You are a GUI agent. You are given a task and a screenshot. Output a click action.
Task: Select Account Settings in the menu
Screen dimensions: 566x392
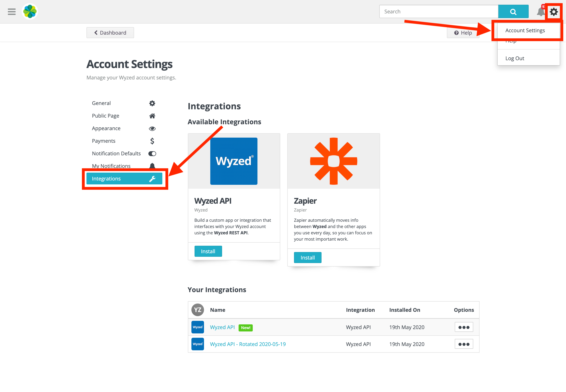coord(525,30)
